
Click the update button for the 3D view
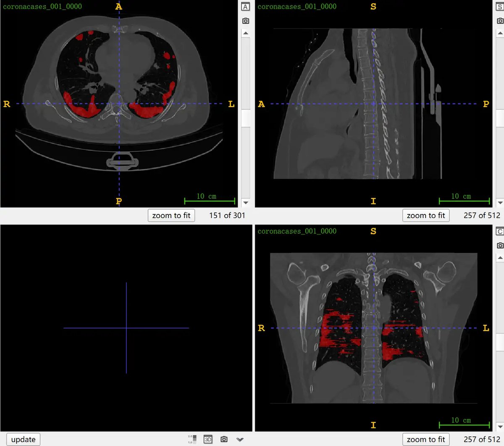[24, 440]
